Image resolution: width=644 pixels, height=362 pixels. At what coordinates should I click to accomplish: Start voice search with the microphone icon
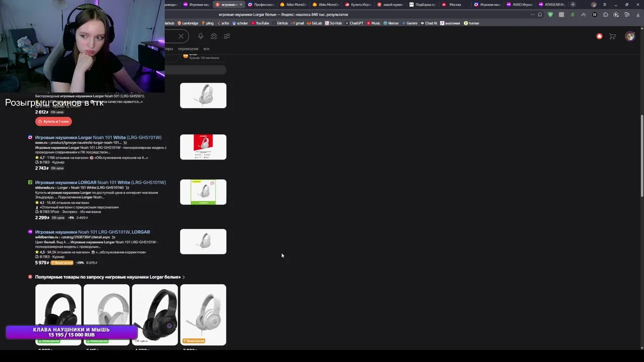click(x=201, y=36)
